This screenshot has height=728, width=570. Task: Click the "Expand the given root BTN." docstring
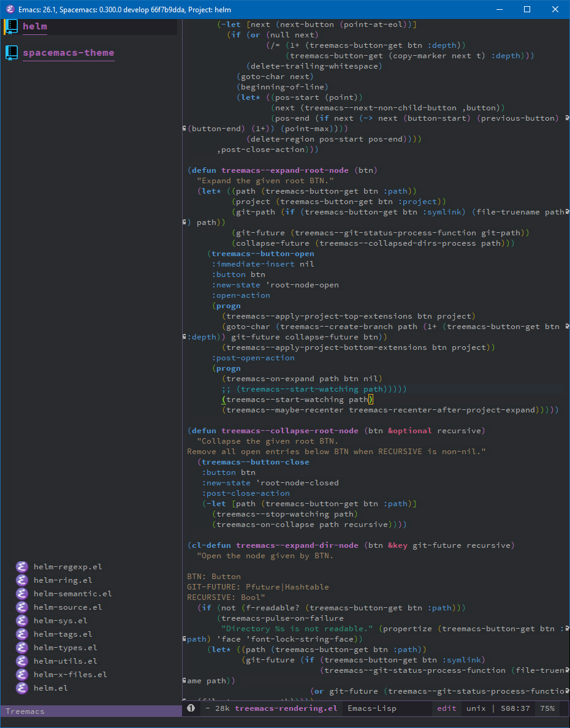click(265, 181)
